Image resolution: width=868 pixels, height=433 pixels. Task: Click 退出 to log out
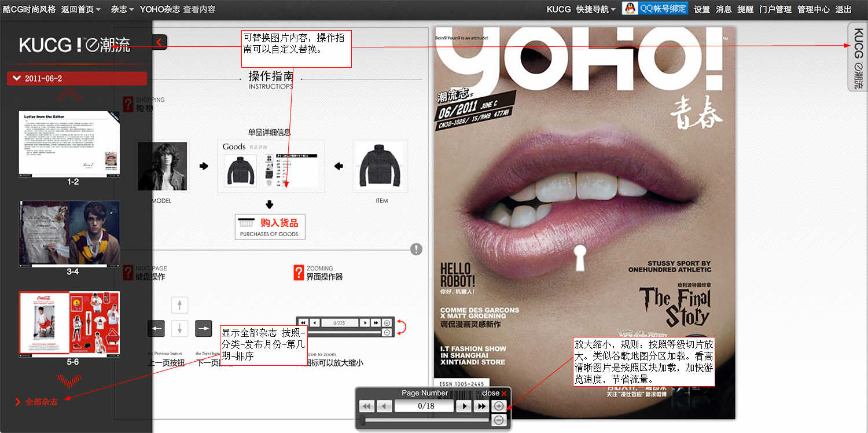click(843, 9)
